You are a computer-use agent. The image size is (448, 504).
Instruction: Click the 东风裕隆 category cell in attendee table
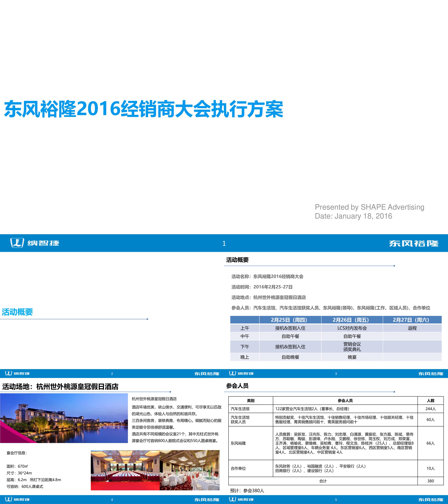[251, 443]
